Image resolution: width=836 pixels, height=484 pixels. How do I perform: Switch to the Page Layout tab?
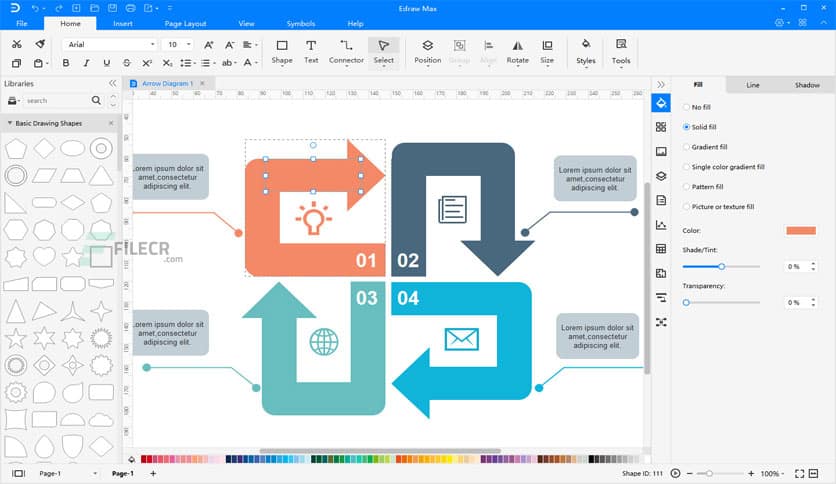(x=185, y=23)
